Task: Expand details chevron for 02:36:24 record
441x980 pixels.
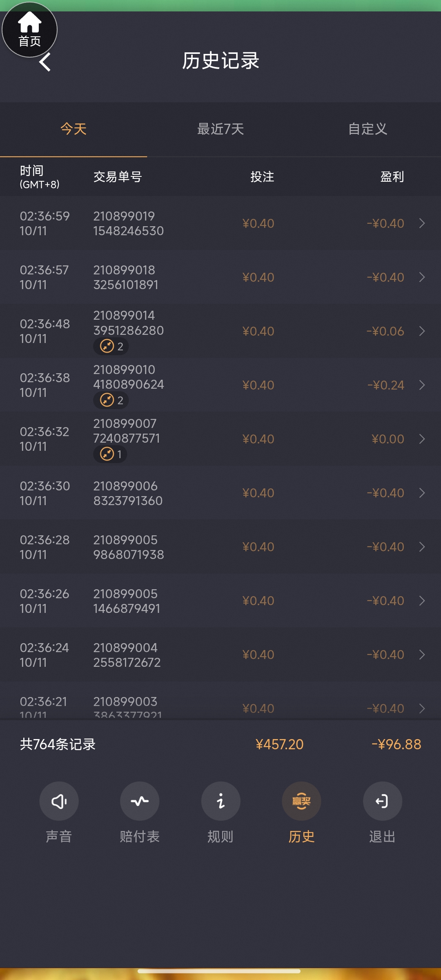Action: pyautogui.click(x=422, y=655)
